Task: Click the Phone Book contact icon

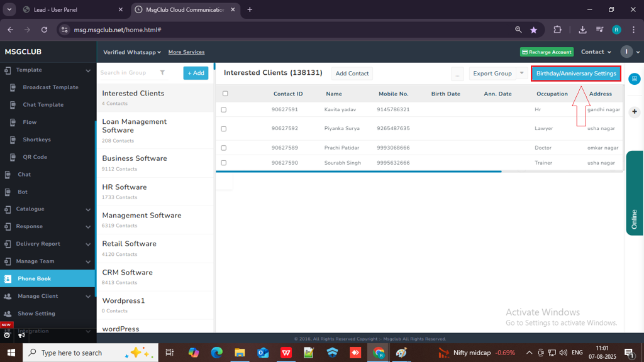Action: [x=8, y=278]
